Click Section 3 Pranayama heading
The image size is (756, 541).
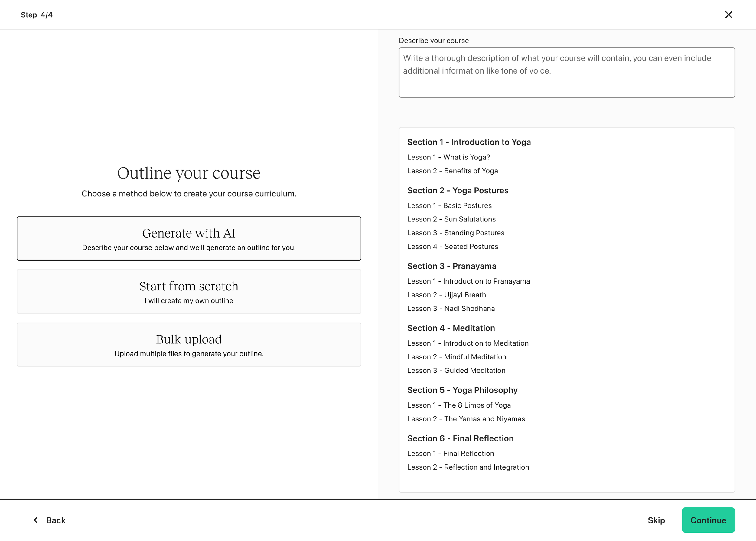click(x=452, y=266)
